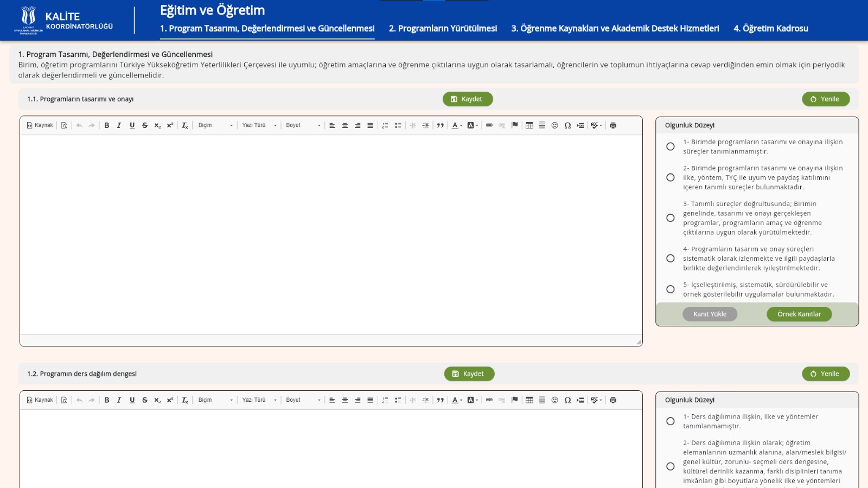
Task: Click block quote icon in 1.2 editor
Action: click(441, 400)
